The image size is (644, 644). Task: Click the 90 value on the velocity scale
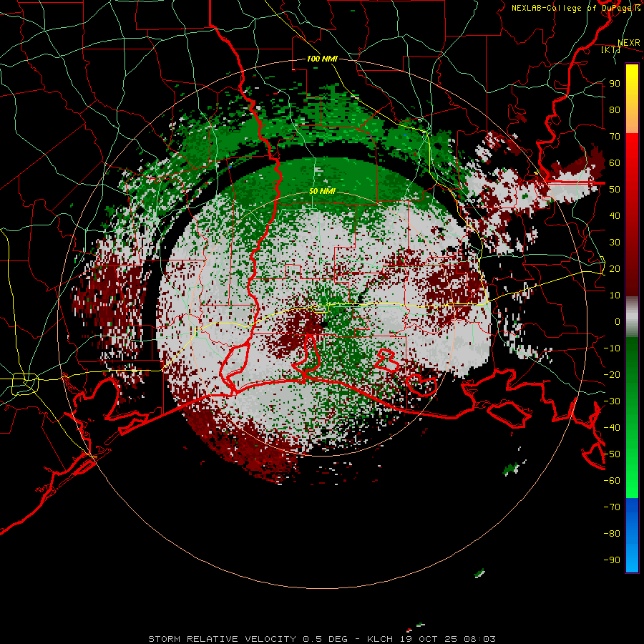615,84
